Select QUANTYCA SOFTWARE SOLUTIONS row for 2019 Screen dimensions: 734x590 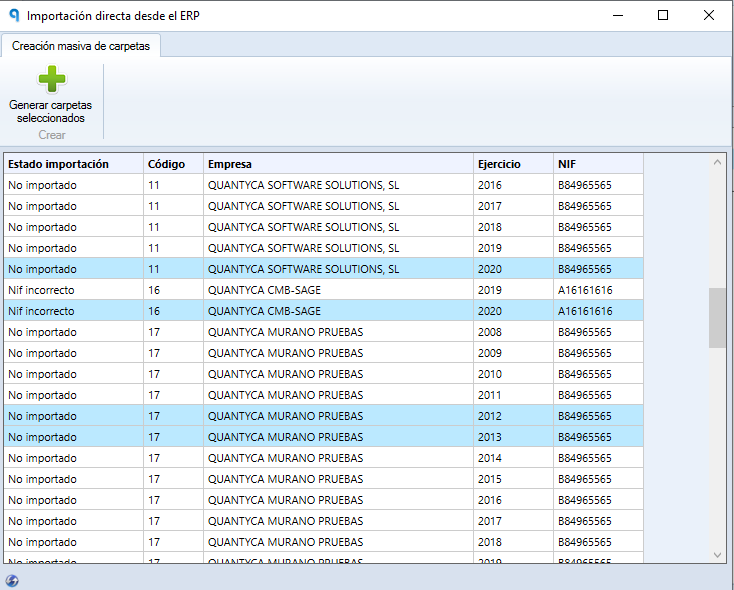tap(323, 248)
